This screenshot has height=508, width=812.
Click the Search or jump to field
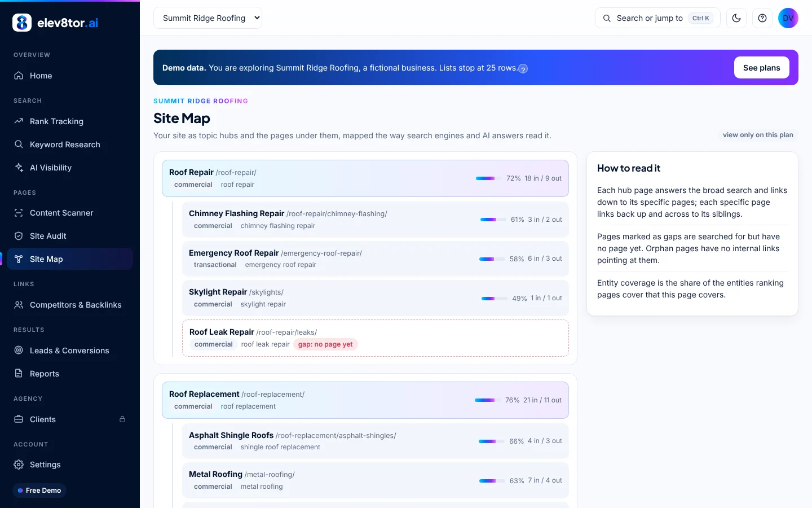point(657,18)
